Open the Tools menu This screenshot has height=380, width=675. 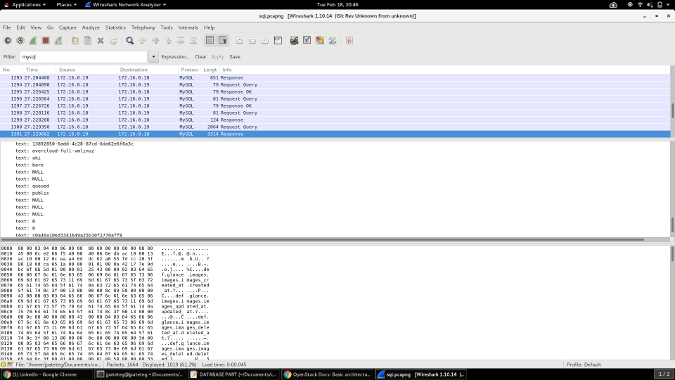point(167,28)
